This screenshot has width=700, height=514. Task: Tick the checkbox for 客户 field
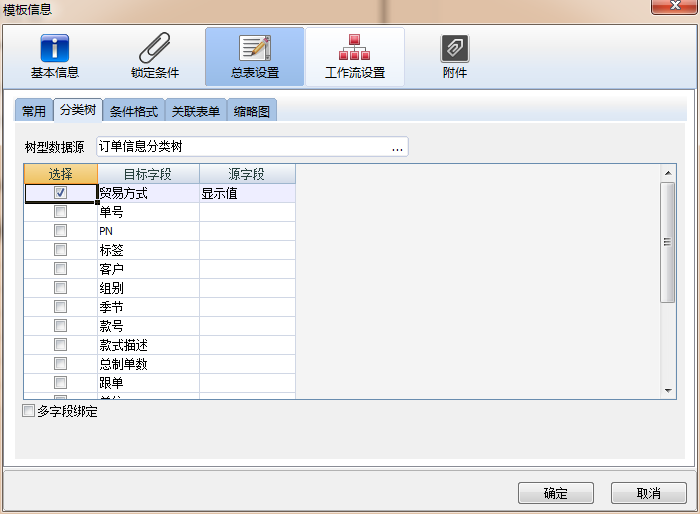tap(61, 269)
